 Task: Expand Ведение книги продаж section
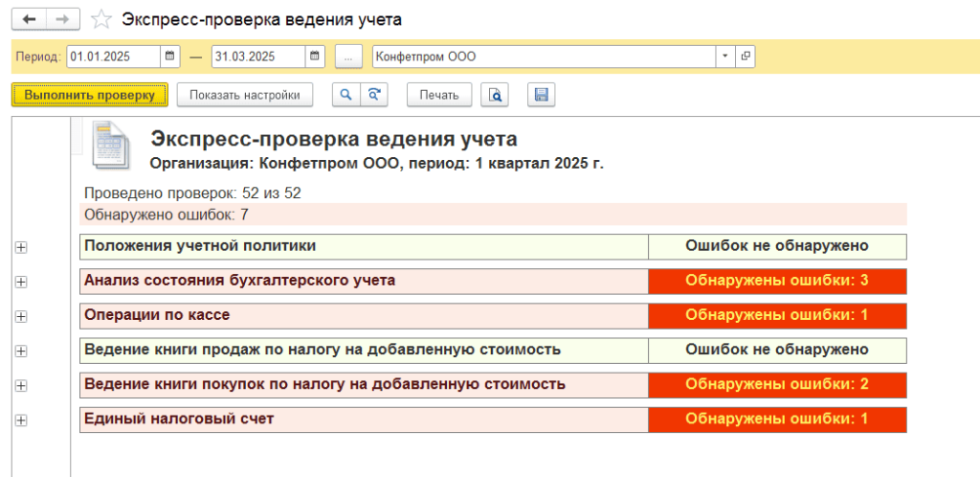tap(21, 352)
